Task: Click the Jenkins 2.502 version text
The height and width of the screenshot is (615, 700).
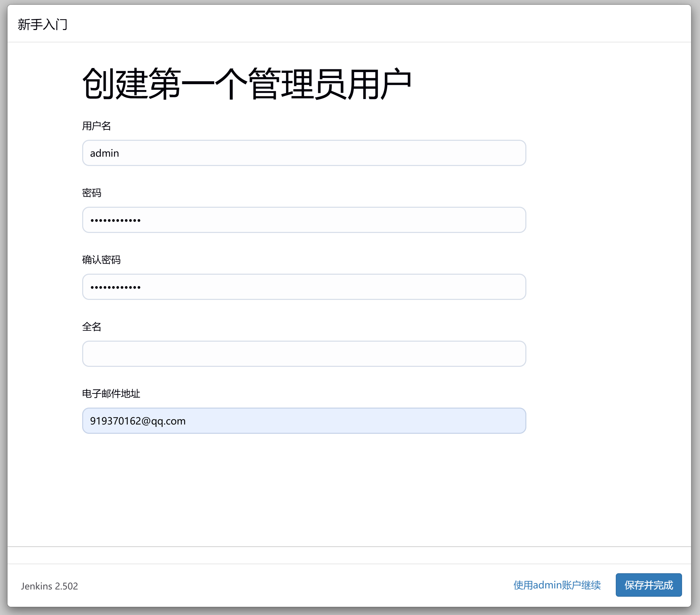Action: [49, 586]
